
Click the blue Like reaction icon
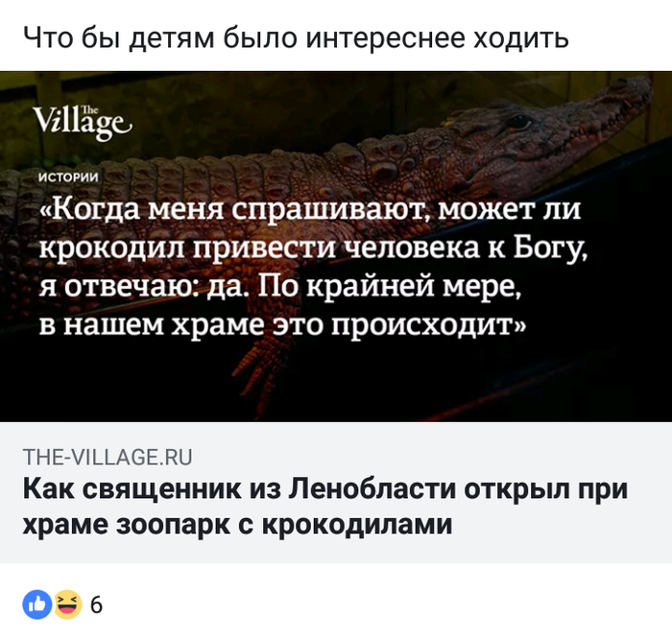(37, 604)
